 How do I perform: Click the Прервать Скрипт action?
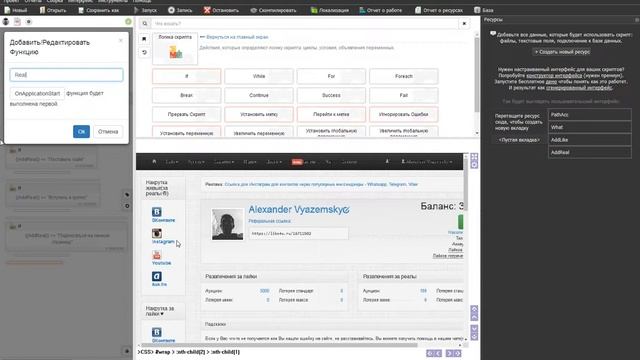187,114
